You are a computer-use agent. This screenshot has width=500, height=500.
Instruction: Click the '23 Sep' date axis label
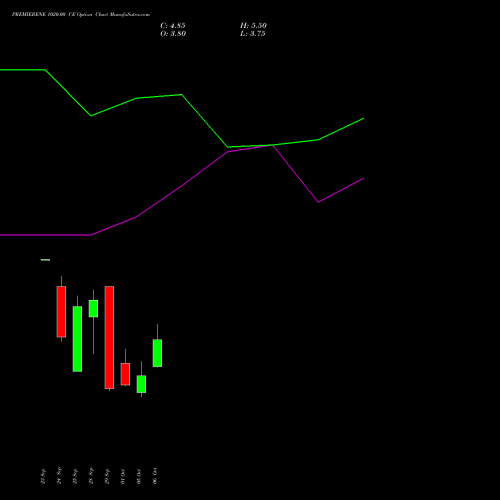pyautogui.click(x=43, y=476)
